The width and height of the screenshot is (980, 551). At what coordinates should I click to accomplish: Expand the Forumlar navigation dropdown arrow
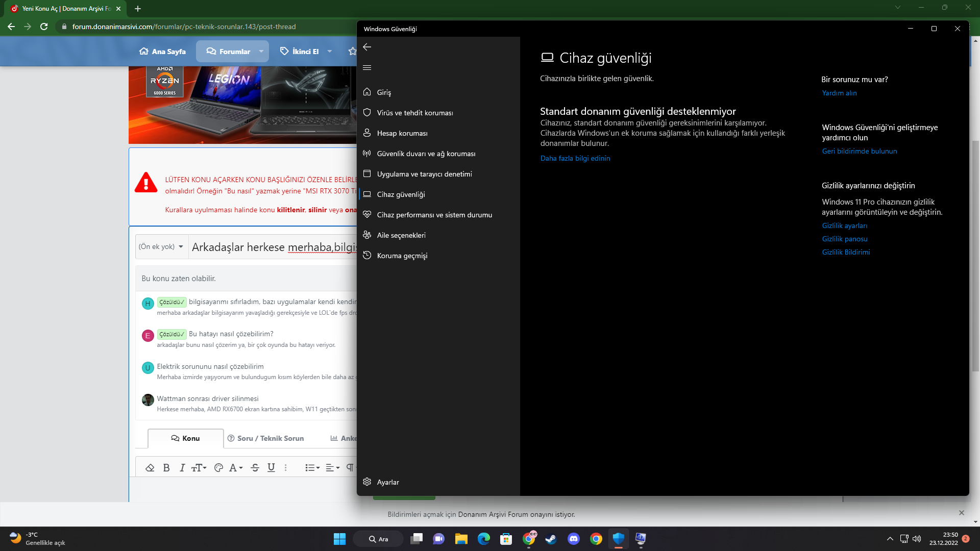[261, 51]
